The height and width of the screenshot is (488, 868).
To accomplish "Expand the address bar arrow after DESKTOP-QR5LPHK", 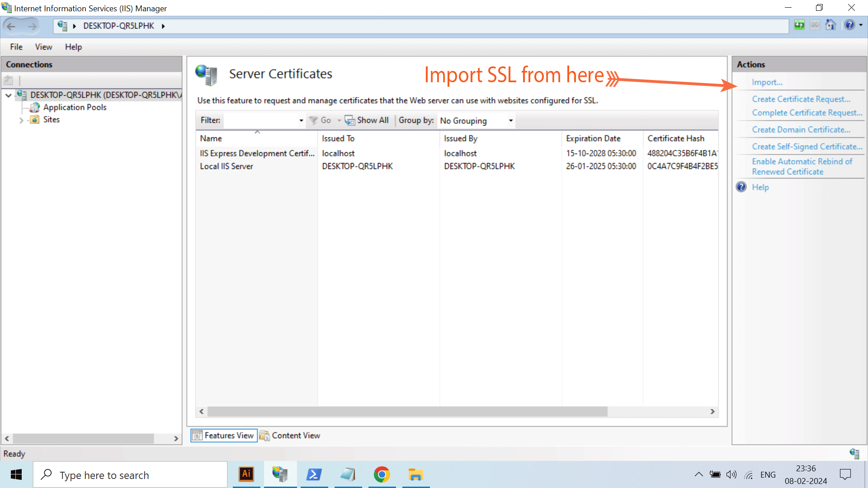I will [163, 26].
